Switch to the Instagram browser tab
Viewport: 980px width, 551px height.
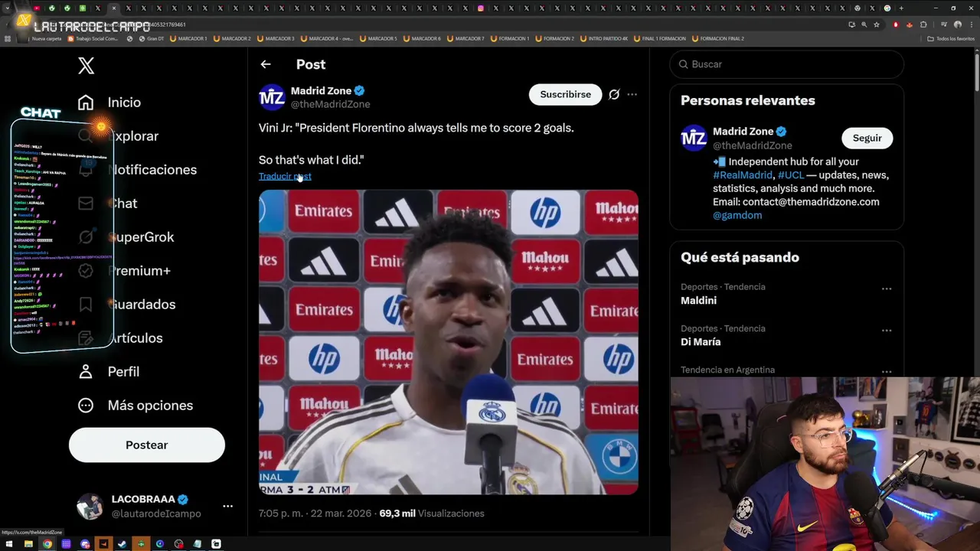480,8
